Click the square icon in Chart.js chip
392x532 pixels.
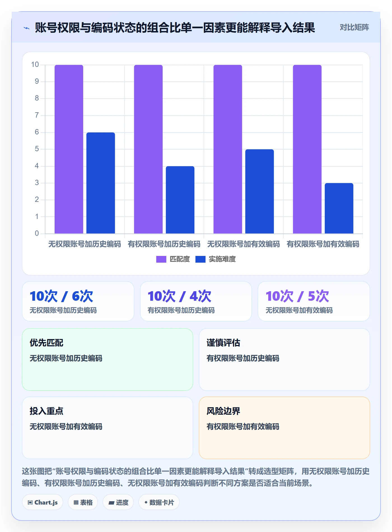pos(30,503)
